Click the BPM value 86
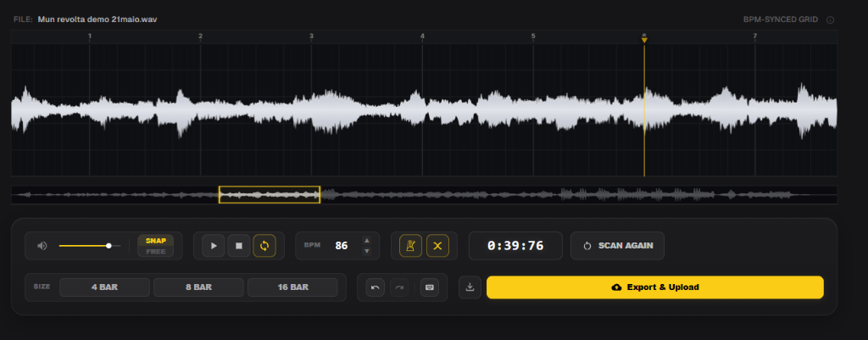Screen dimensions: 868x340 342,246
